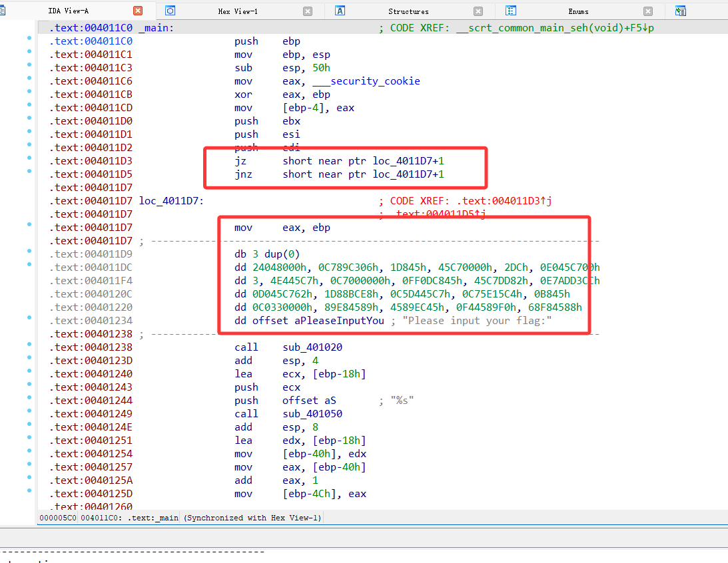Select the 'db 3 dup(0)' data line

coord(267,254)
